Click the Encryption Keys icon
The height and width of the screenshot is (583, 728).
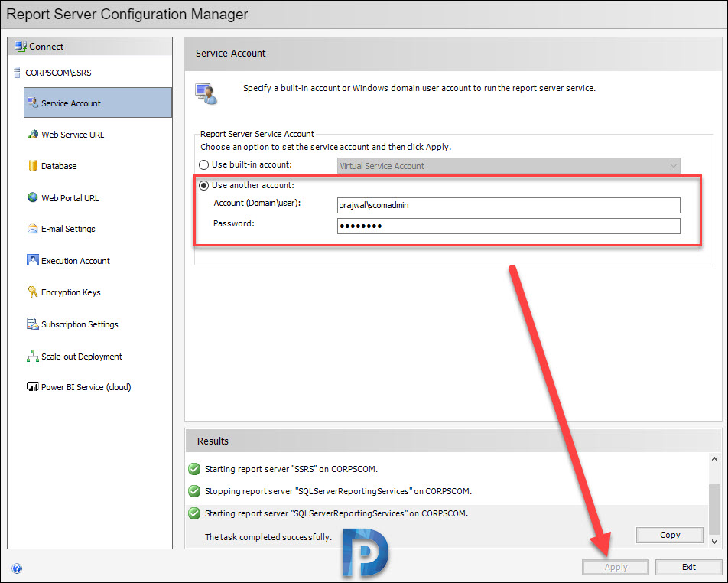click(32, 291)
